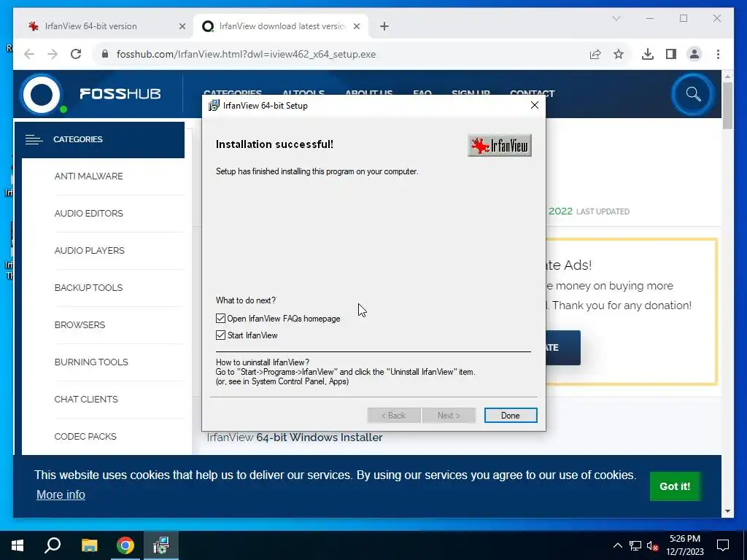The image size is (747, 560).
Task: Open CHAT CLIENTS category
Action: (86, 399)
